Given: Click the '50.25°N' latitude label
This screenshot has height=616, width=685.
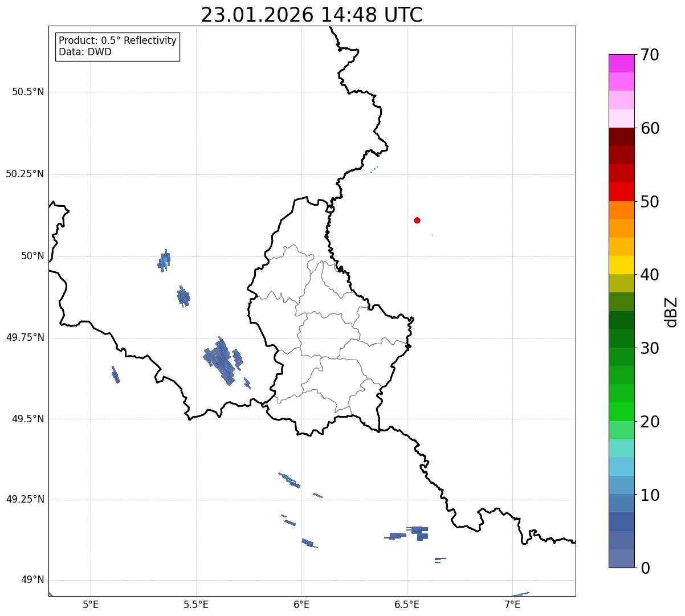Looking at the screenshot, I should coord(25,174).
